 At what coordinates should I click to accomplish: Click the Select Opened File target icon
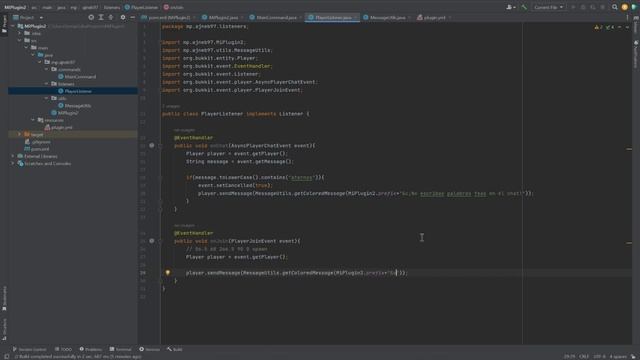click(x=91, y=18)
